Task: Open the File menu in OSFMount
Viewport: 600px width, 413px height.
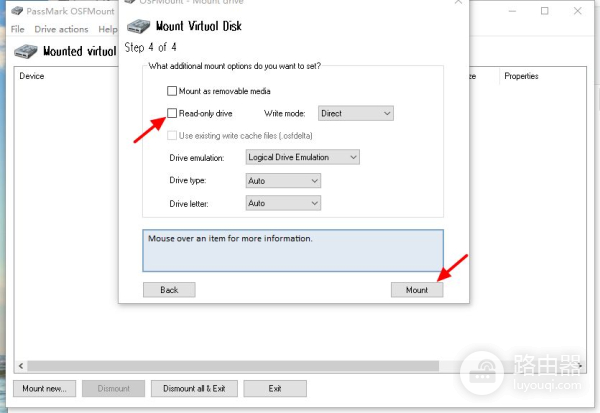Action: 18,29
